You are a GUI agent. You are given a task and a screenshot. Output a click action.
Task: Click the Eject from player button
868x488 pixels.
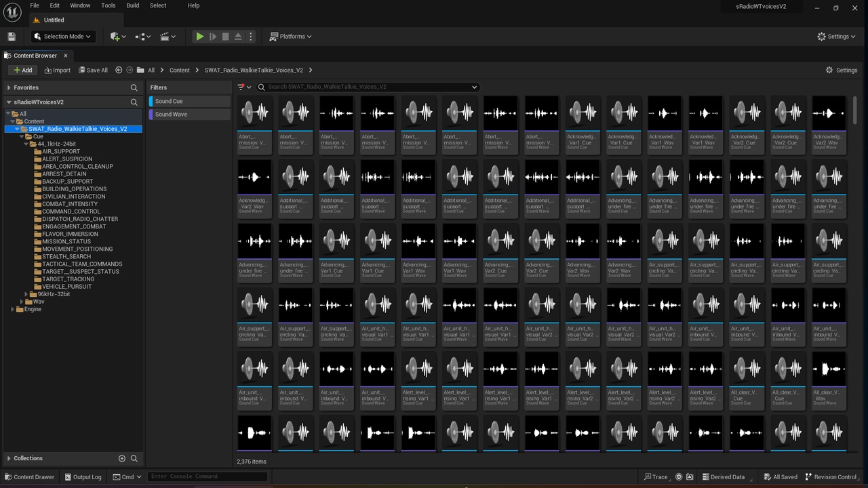238,37
